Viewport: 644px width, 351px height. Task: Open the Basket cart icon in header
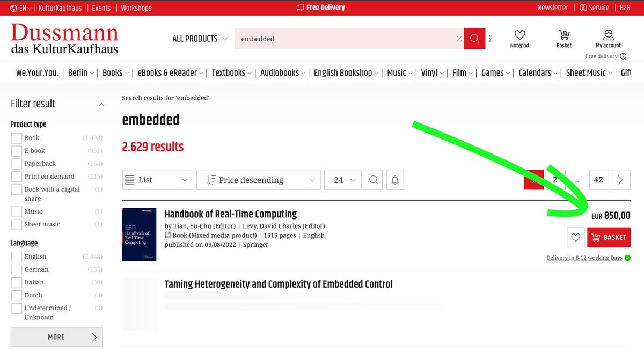click(x=564, y=35)
